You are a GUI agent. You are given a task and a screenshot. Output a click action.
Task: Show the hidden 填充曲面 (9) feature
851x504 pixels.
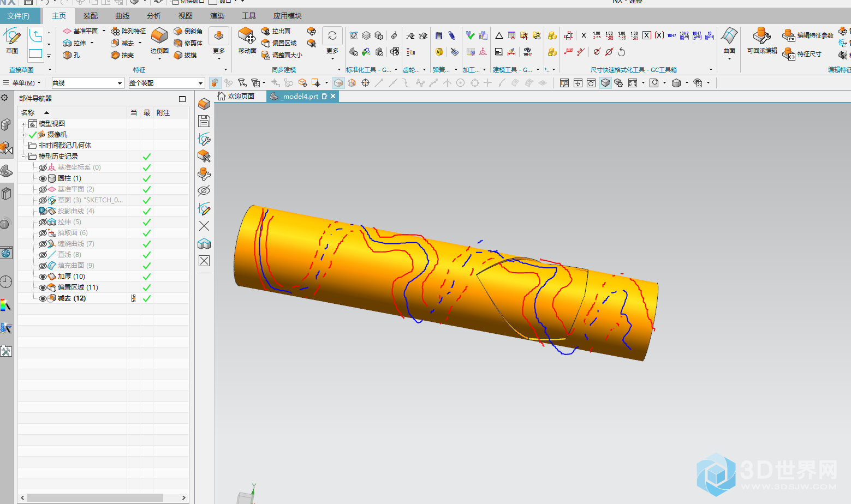tap(43, 266)
